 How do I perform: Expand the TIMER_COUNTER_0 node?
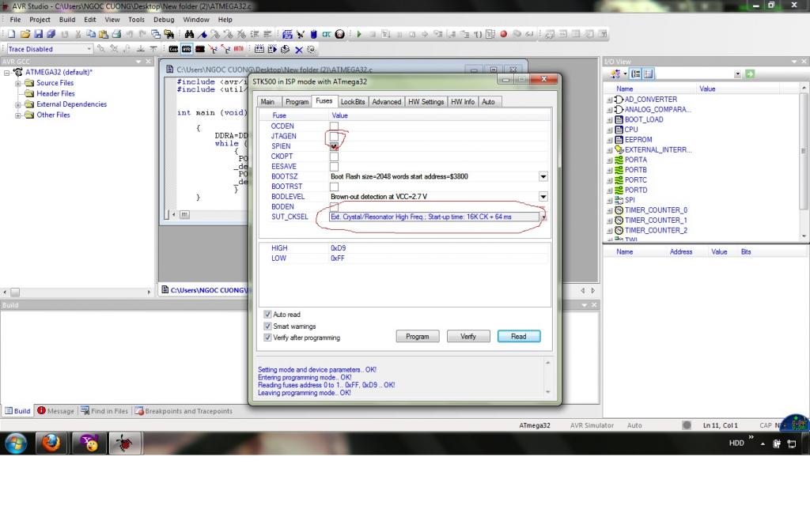609,210
